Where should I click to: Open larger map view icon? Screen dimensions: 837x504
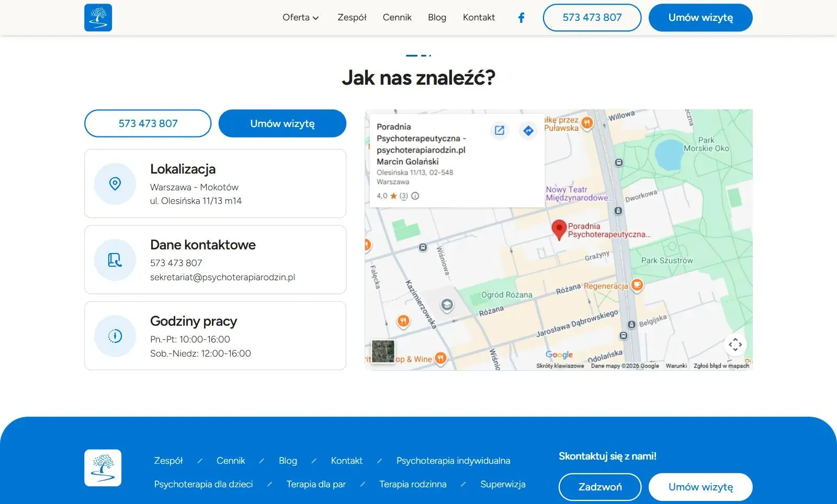(500, 130)
